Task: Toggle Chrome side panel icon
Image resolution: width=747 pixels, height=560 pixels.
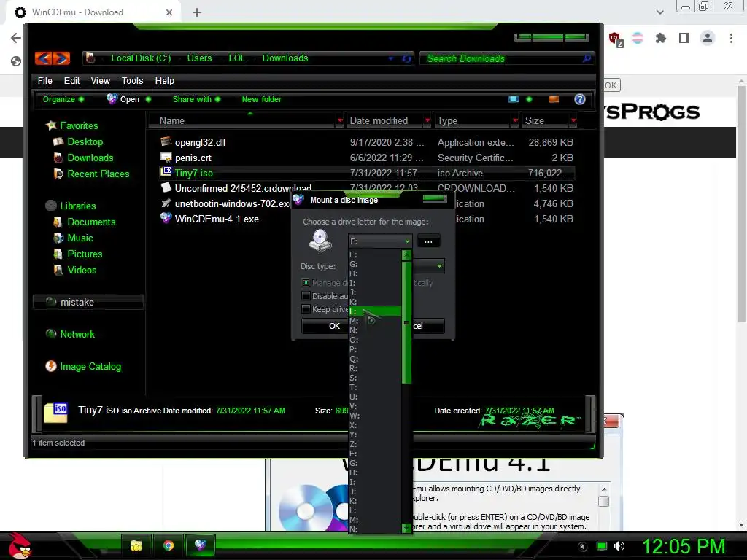Action: (x=684, y=38)
